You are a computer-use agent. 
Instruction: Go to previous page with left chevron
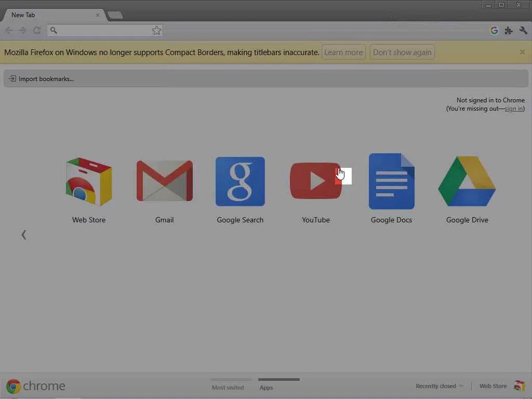23,235
